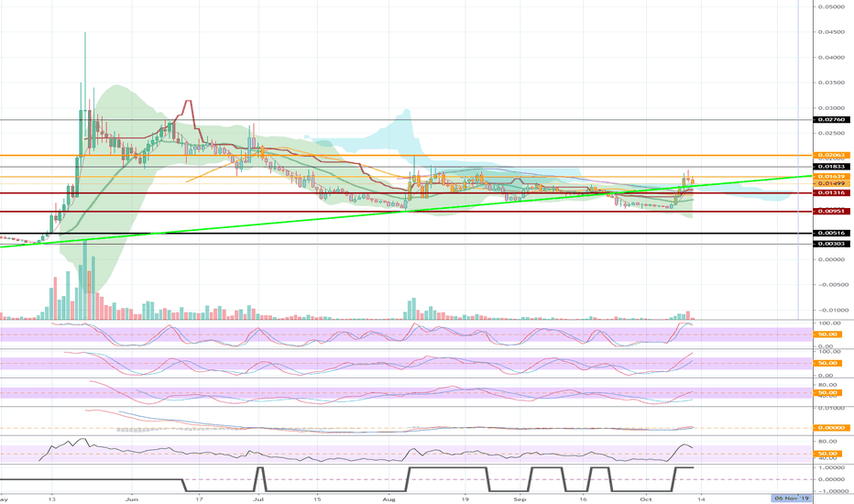Click the black 0.01833 price label
This screenshot has height=504, width=854.
831,167
